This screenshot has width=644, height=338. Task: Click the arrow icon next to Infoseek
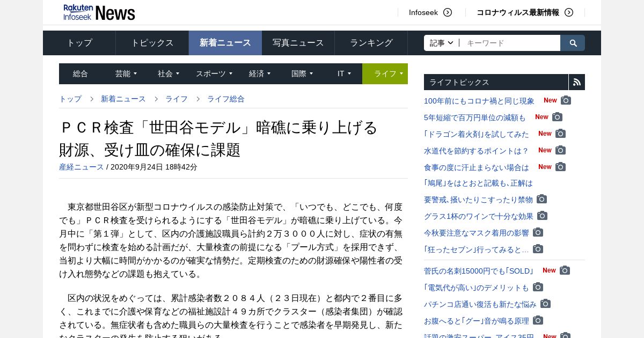click(448, 12)
